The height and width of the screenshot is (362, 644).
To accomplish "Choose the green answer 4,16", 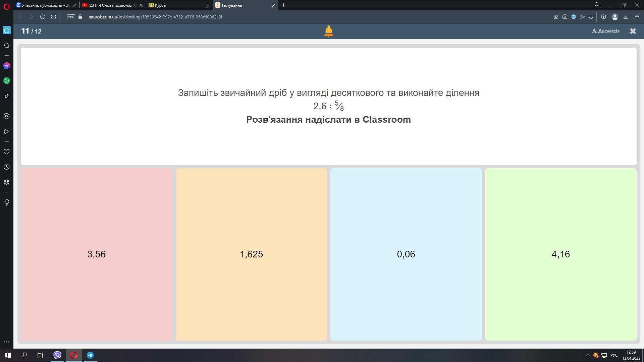I will point(560,254).
